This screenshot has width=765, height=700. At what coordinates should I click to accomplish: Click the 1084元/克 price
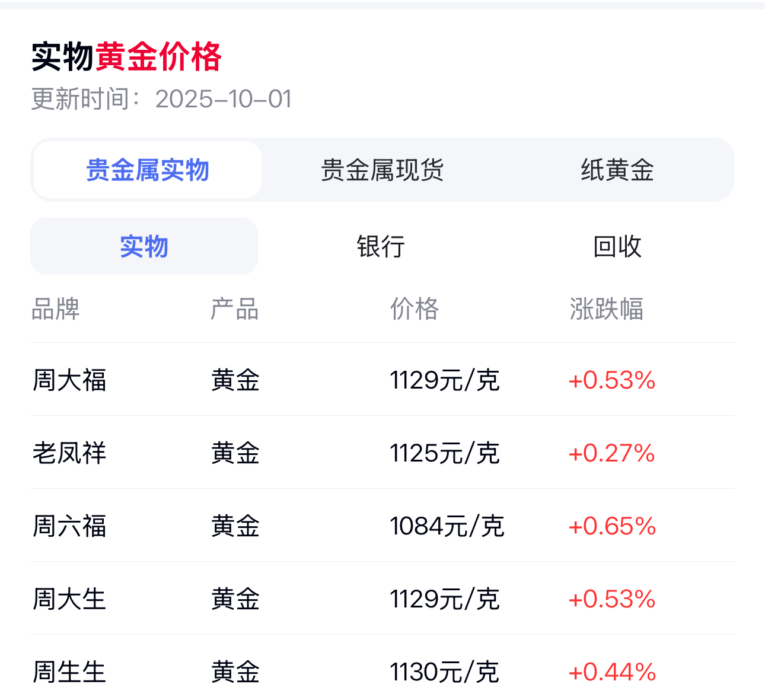coord(447,526)
